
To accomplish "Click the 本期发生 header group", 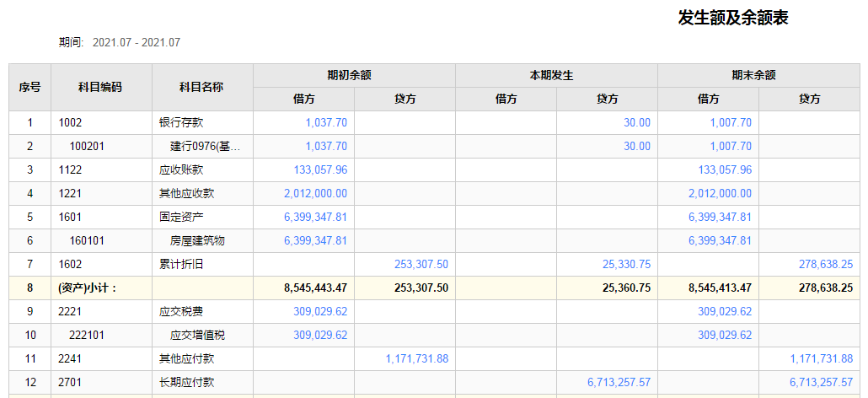I will coord(556,75).
